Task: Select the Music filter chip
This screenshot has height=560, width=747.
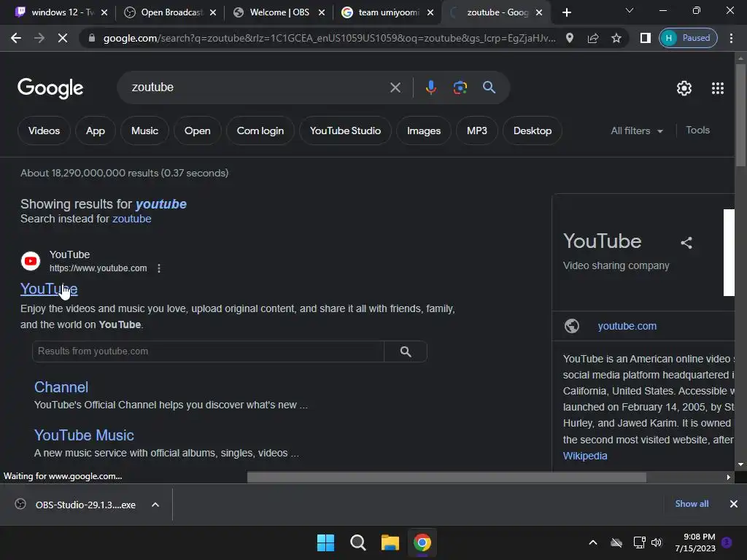Action: point(144,131)
